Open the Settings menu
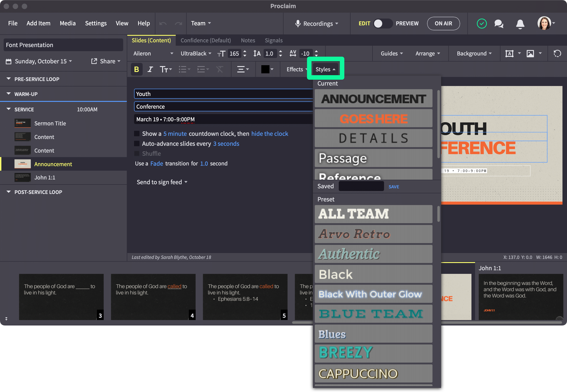The image size is (567, 392). [96, 23]
